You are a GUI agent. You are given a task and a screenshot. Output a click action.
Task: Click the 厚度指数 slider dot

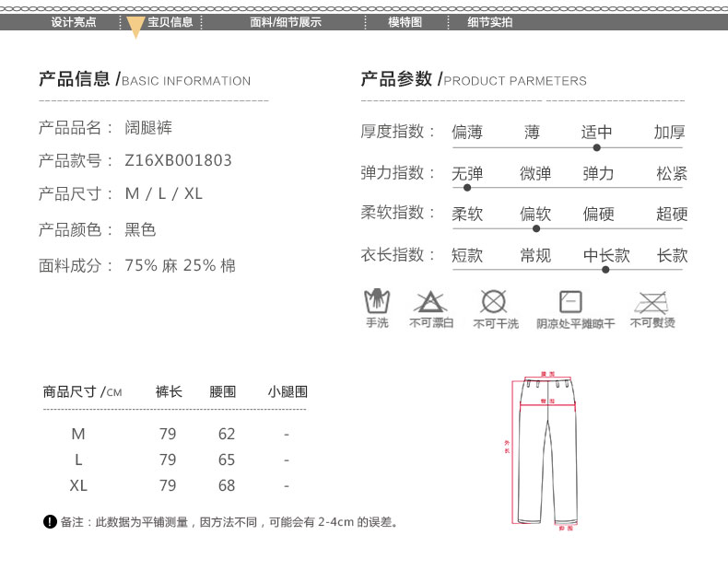[597, 147]
